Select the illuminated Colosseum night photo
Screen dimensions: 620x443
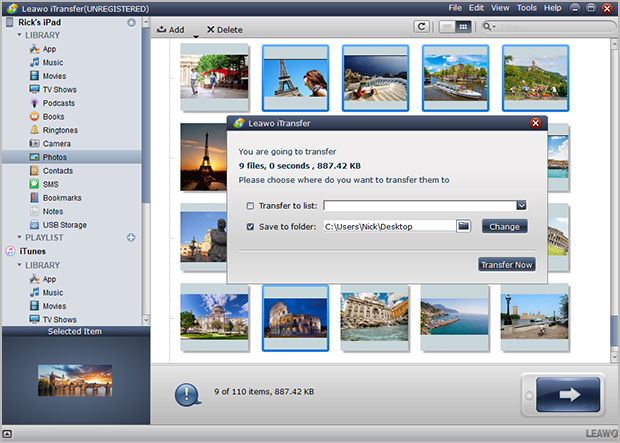[x=295, y=318]
